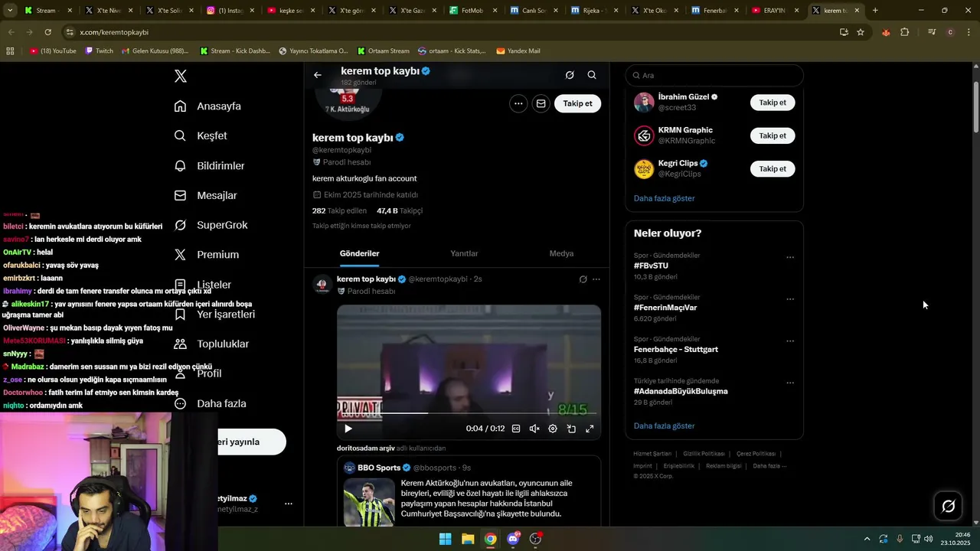Open post more options menu

click(596, 279)
